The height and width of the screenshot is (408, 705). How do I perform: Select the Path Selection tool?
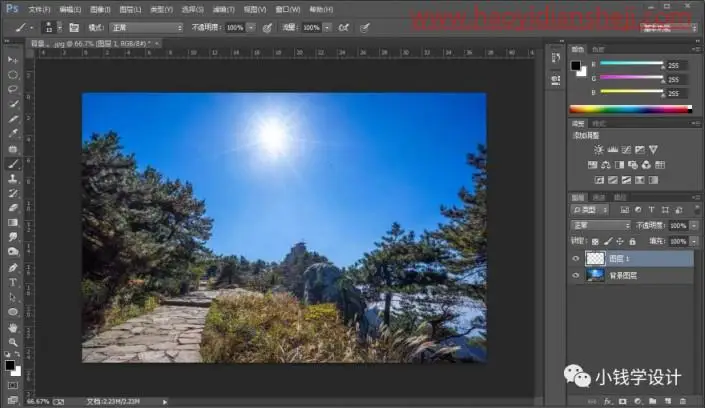[x=13, y=297]
